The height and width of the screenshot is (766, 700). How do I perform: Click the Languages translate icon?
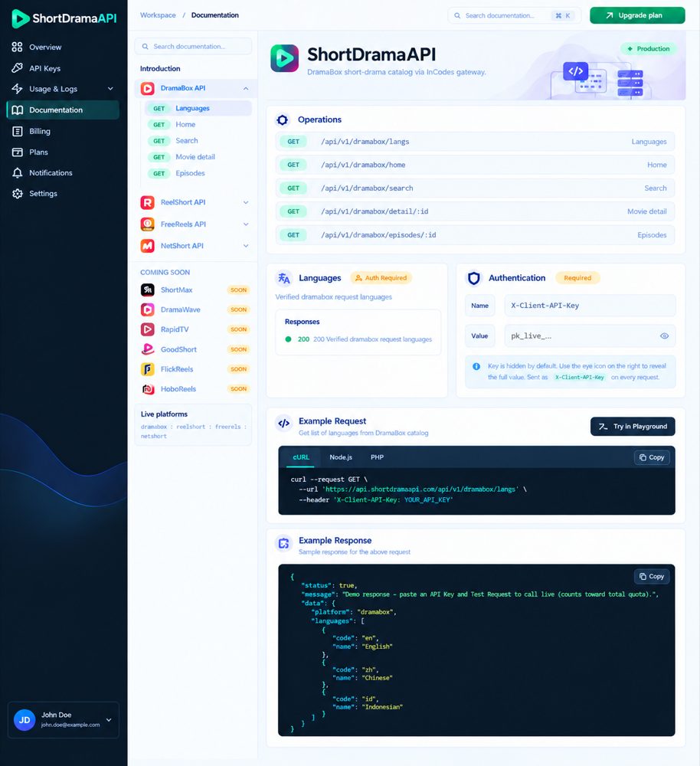284,278
